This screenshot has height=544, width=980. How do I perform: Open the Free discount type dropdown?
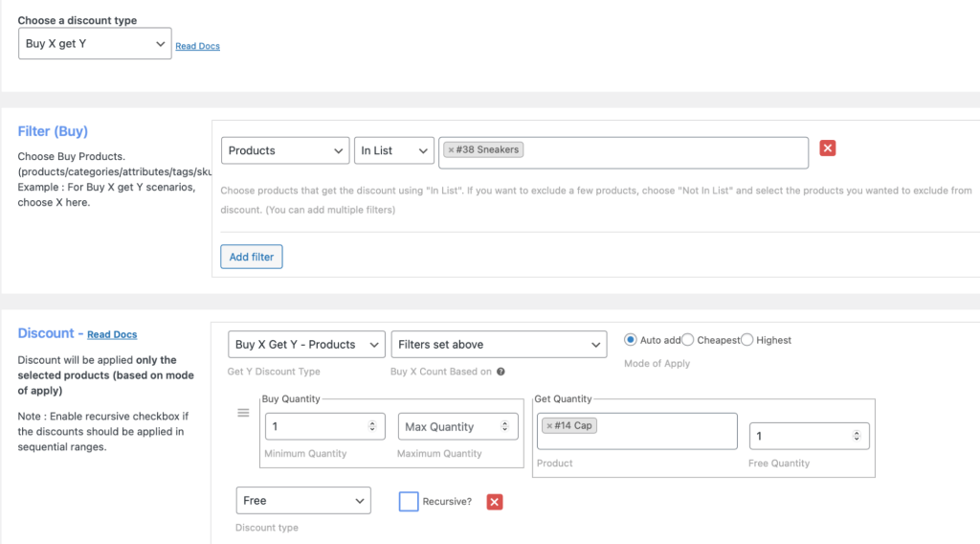coord(302,501)
